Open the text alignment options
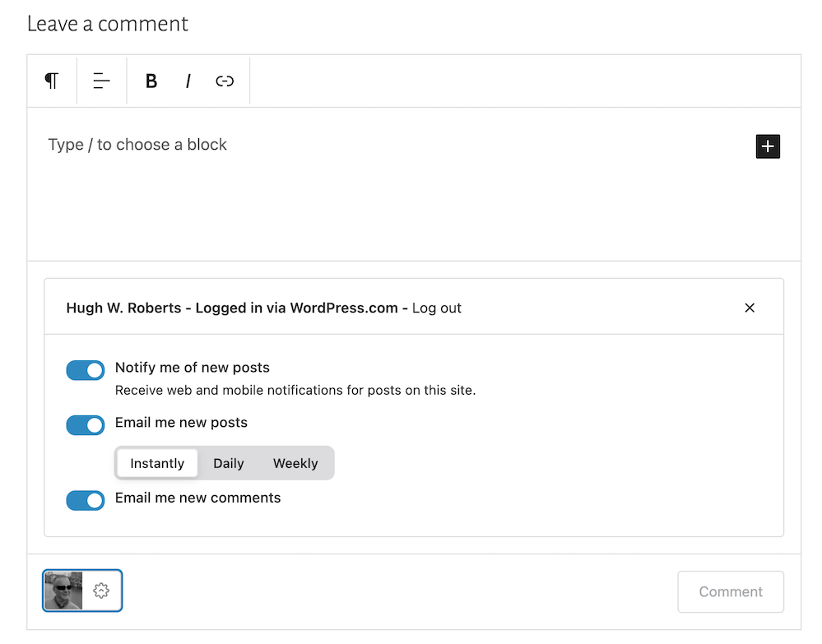This screenshot has height=644, width=822. pos(101,81)
